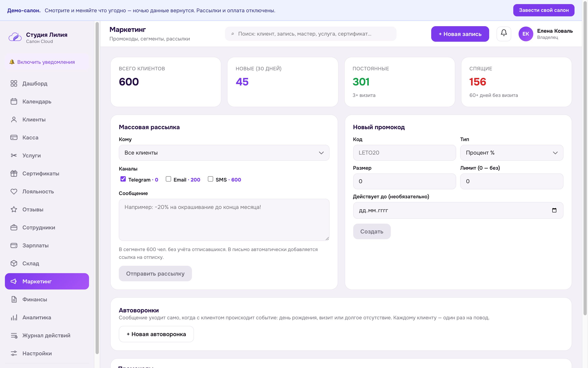588x368 pixels.
Task: Open the Аналитика section
Action: point(47,317)
